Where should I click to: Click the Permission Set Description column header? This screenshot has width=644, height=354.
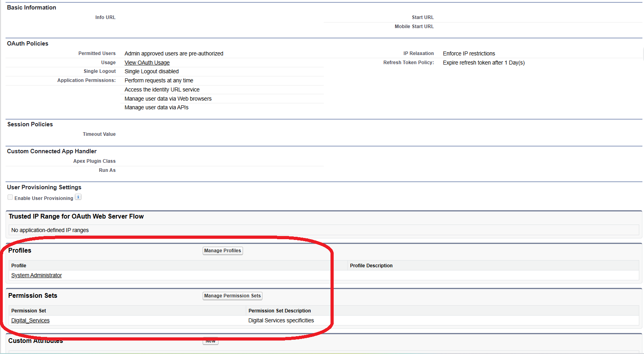(279, 311)
